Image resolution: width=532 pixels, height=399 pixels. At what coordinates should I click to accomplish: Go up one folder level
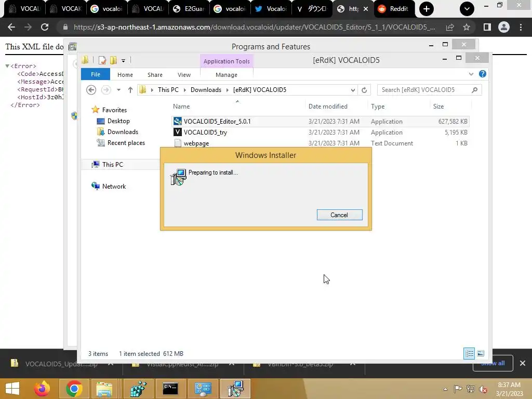[x=130, y=90]
